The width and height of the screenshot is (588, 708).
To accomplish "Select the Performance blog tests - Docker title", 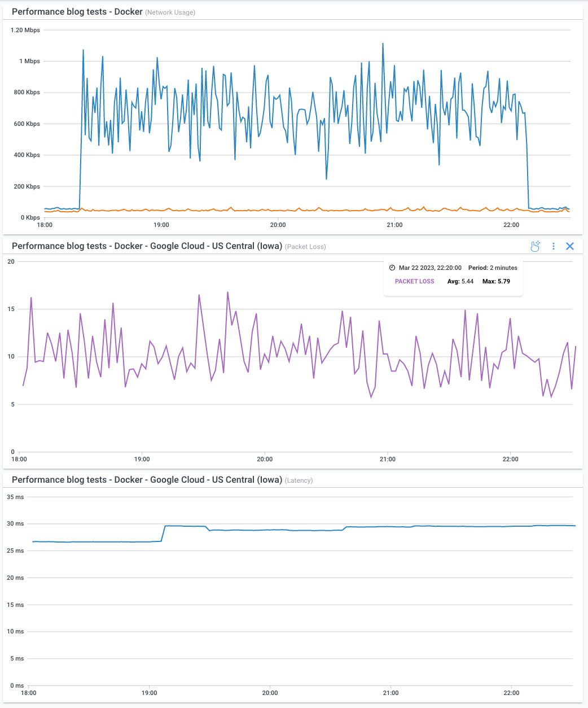I will point(74,11).
